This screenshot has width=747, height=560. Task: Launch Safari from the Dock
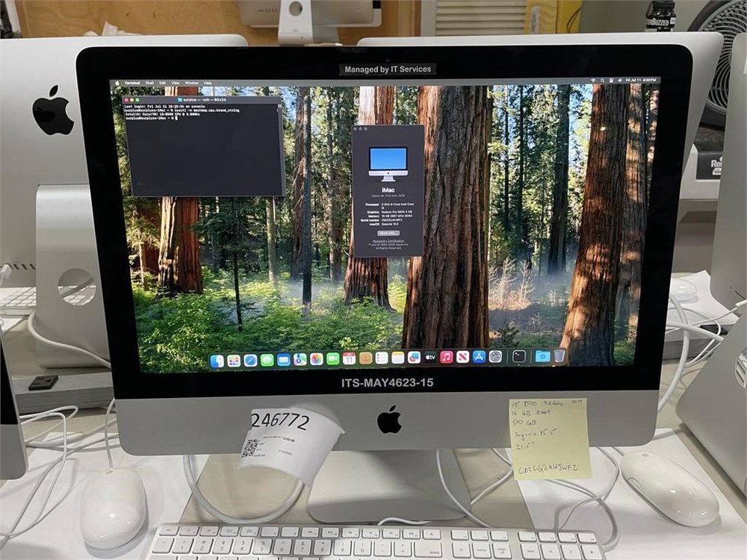(250, 361)
